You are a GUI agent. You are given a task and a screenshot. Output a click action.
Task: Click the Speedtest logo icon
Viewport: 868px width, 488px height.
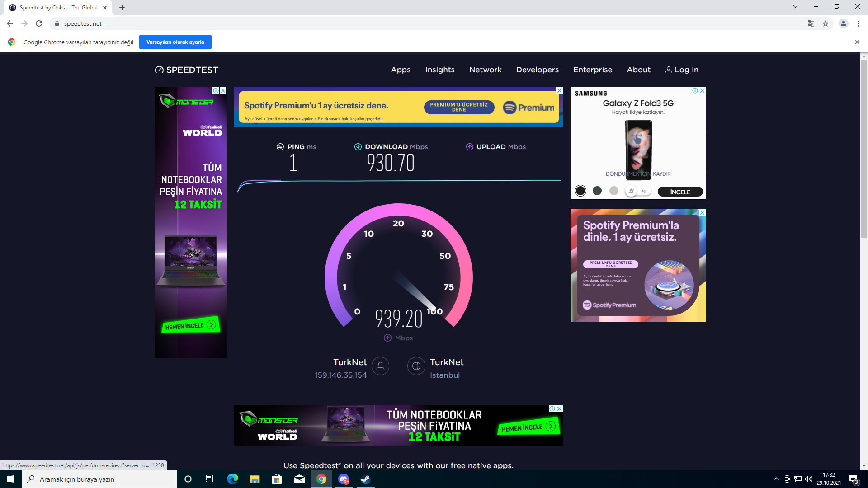(x=159, y=70)
